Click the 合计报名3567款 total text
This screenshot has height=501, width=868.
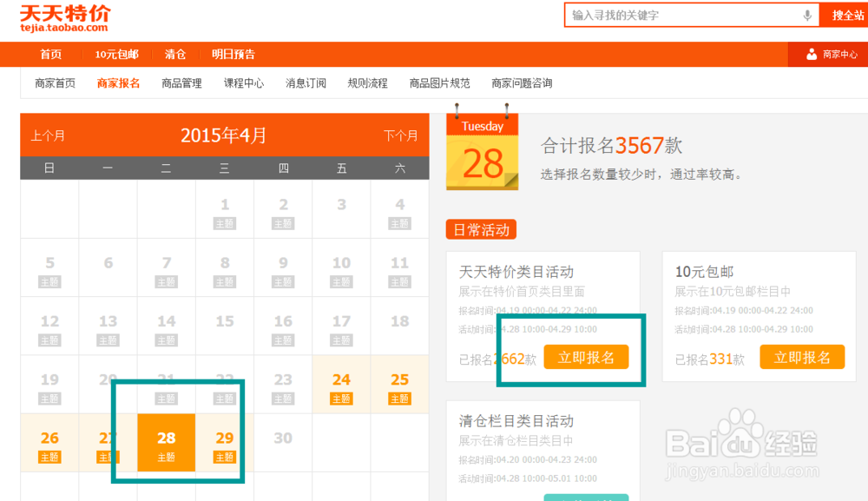(x=611, y=146)
